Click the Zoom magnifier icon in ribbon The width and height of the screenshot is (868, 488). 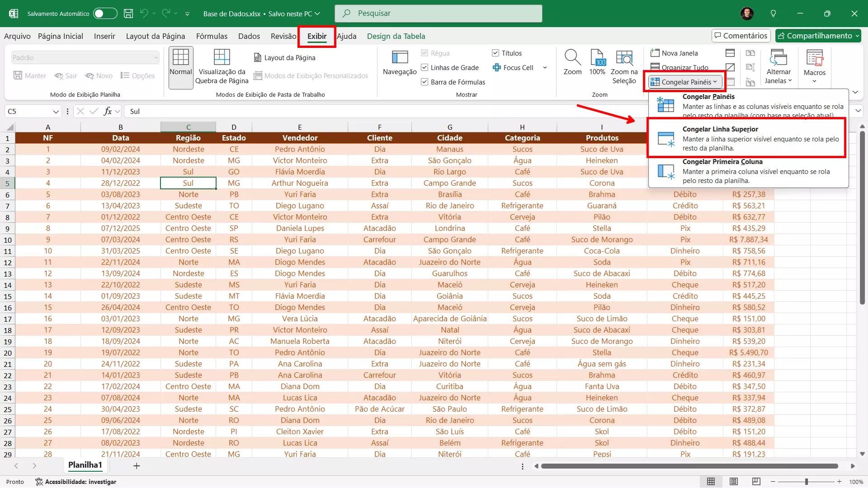572,58
